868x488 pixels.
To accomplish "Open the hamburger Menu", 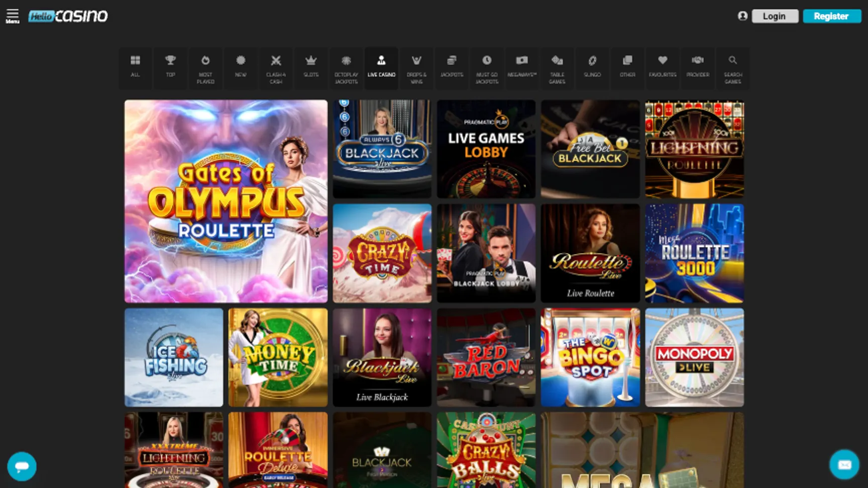I will [x=13, y=16].
